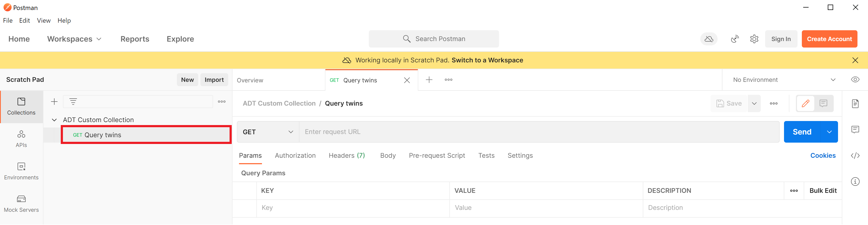Select the Query twins request tab
Image resolution: width=868 pixels, height=225 pixels.
click(x=360, y=80)
